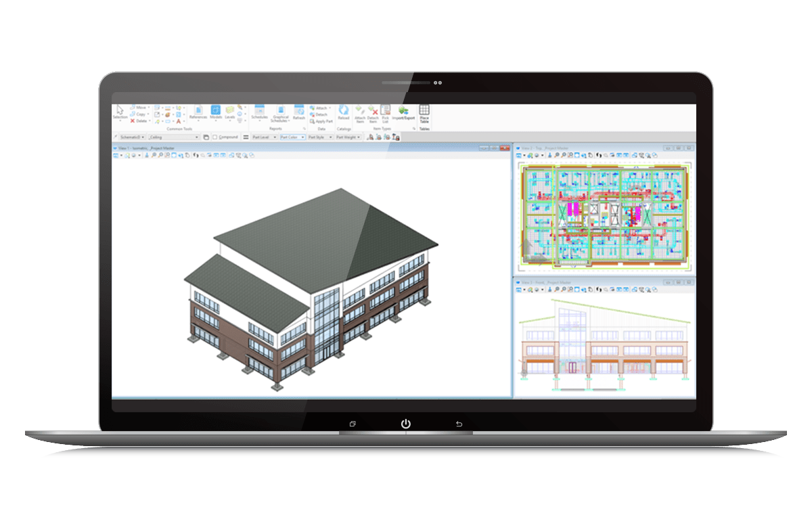Click the Pick List icon

pos(385,114)
